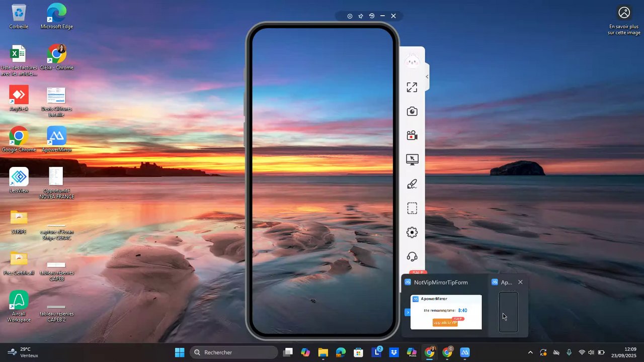Select Opportunité NOVEA FRANCE document

click(x=56, y=184)
